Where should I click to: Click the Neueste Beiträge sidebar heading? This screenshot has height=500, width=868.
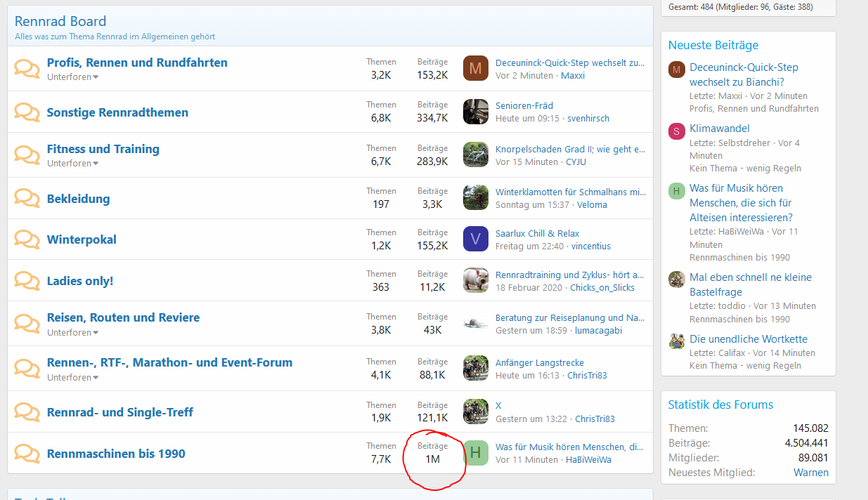[713, 45]
